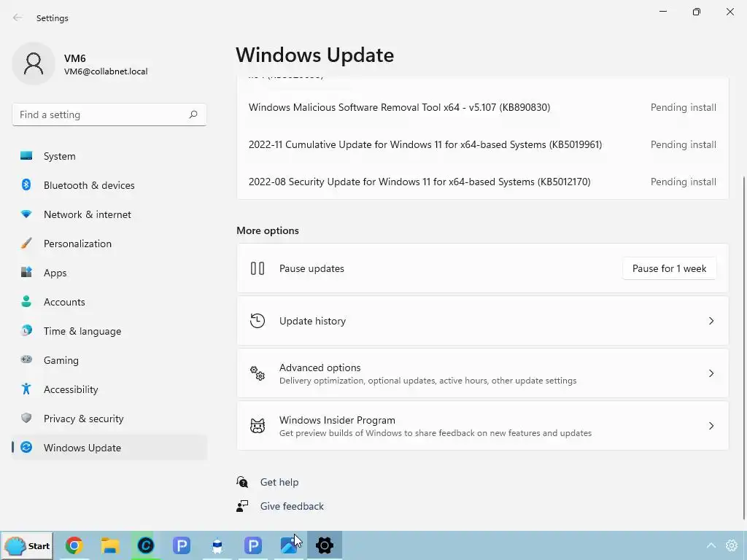The image size is (747, 560).
Task: Open Time & language settings
Action: pos(109,331)
